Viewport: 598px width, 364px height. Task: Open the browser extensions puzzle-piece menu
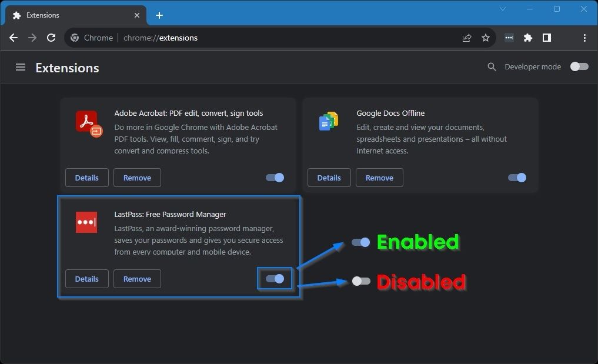tap(527, 37)
